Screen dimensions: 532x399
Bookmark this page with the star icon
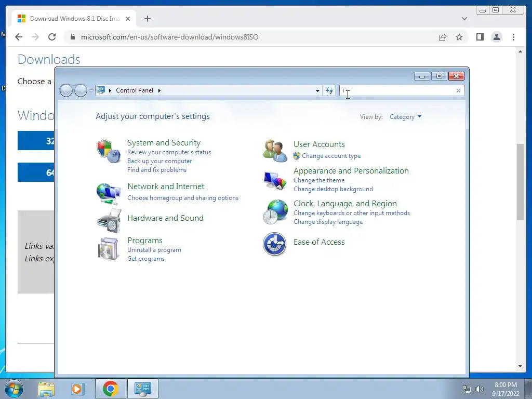tap(459, 37)
